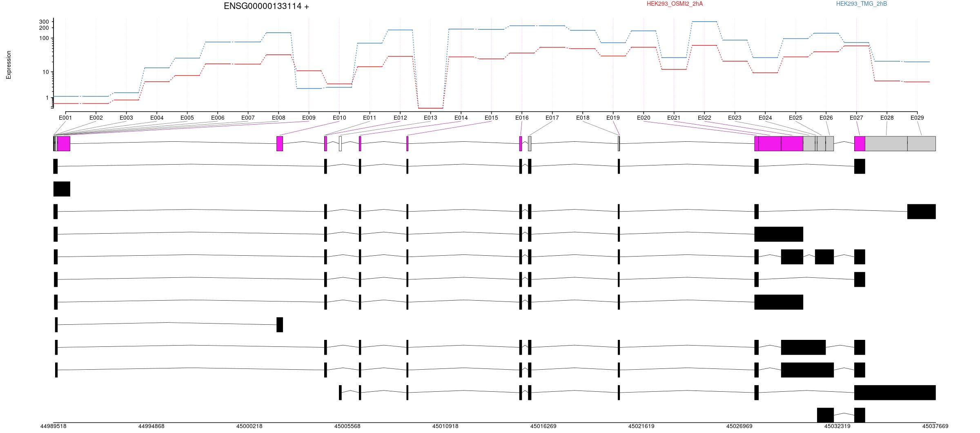This screenshot has height=433, width=980.
Task: Click the E006 exon label
Action: [x=218, y=118]
